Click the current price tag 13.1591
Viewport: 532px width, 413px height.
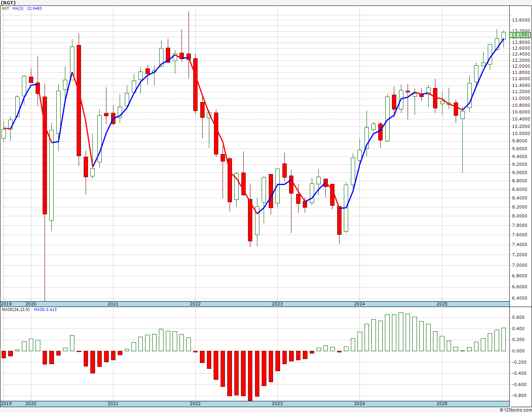pos(520,35)
